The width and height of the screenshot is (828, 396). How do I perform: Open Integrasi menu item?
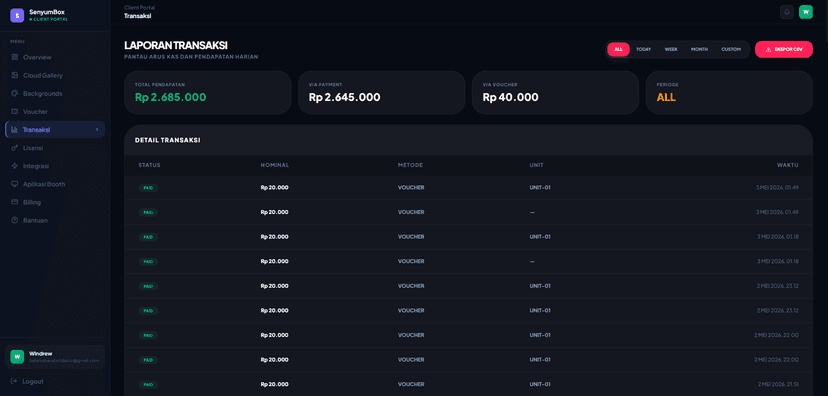[x=55, y=166]
